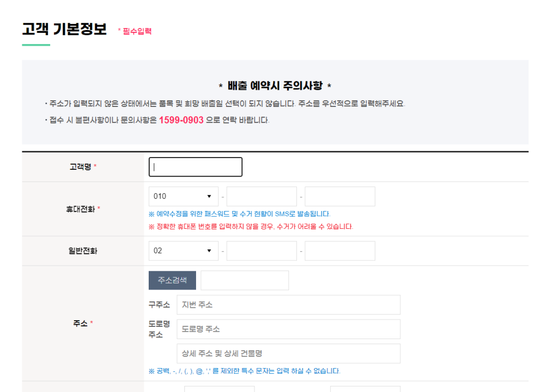
Task: Click the 구주소 label
Action: (159, 305)
